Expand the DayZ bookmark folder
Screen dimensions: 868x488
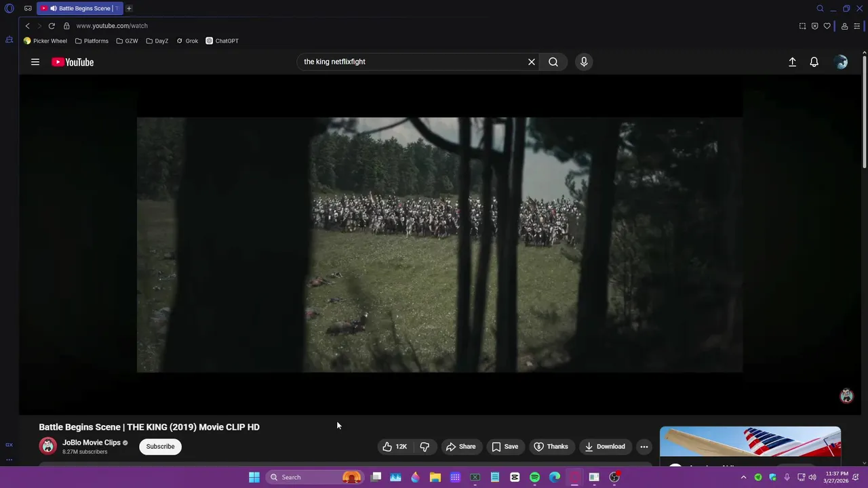coord(157,41)
